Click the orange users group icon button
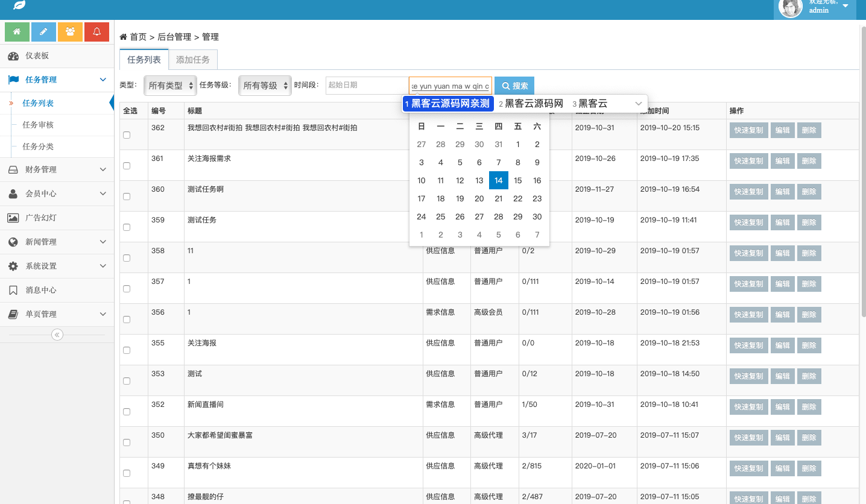Screen dimensions: 866x504 coord(70,32)
